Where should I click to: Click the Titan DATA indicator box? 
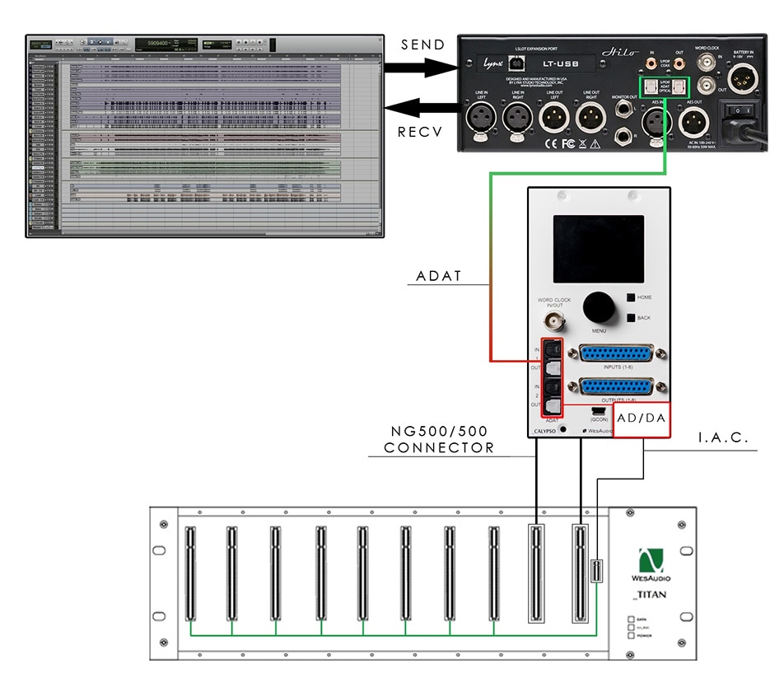click(631, 620)
